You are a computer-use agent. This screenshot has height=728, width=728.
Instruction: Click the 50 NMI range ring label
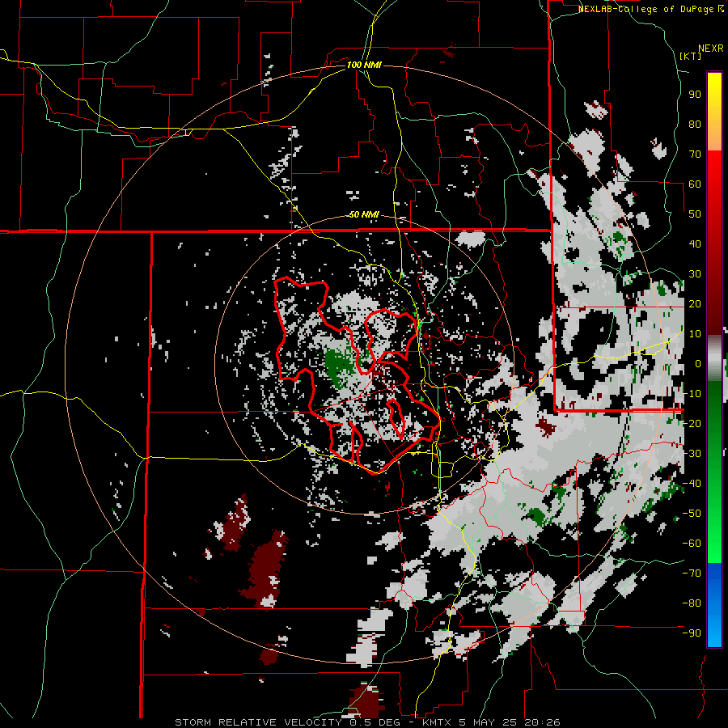tap(364, 214)
